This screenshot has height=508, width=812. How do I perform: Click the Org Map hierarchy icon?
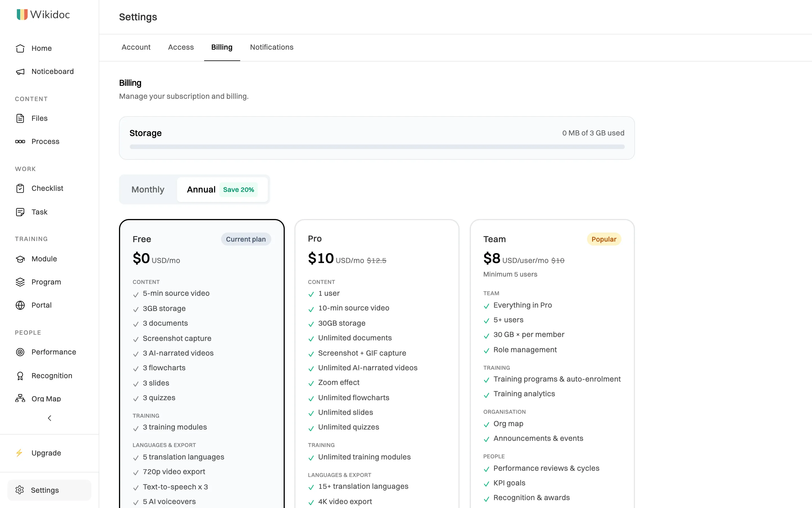point(20,398)
